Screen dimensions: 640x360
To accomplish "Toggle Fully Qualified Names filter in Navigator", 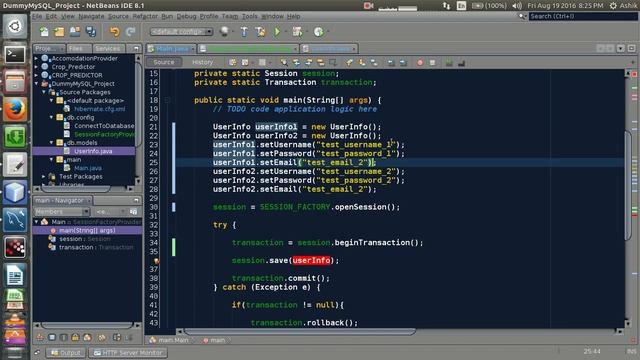I will click(102, 337).
